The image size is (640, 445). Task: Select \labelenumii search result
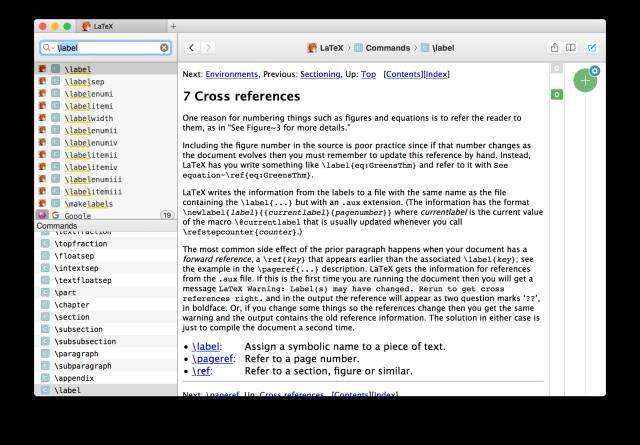click(x=106, y=130)
